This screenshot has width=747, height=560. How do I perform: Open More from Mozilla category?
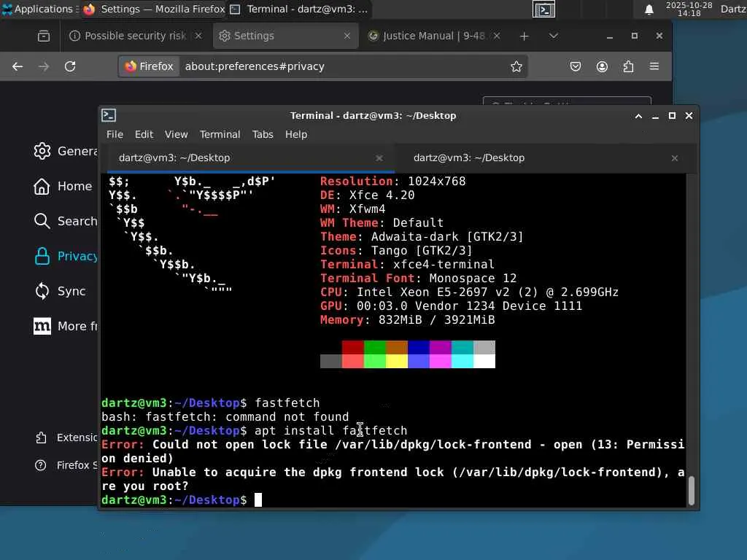click(x=65, y=326)
